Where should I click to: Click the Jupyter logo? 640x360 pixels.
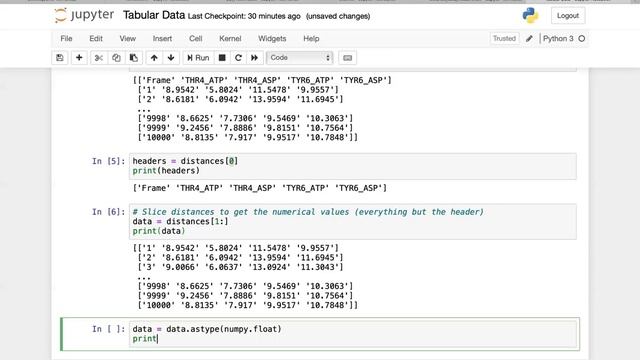click(x=84, y=15)
